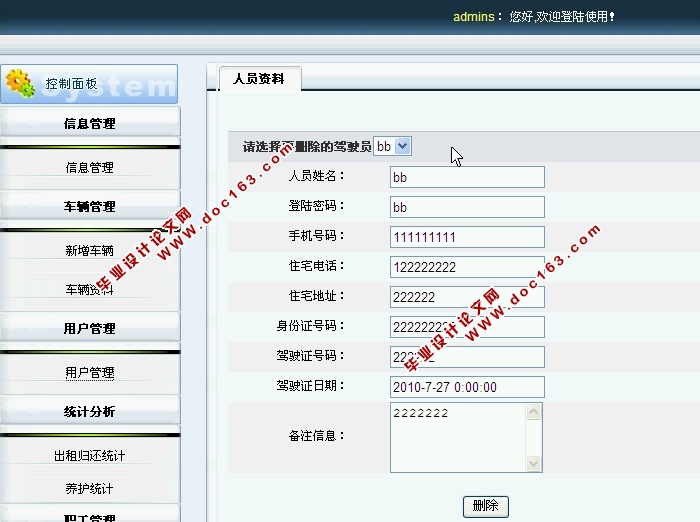Click the admins username text
This screenshot has width=700, height=522.
(x=474, y=17)
